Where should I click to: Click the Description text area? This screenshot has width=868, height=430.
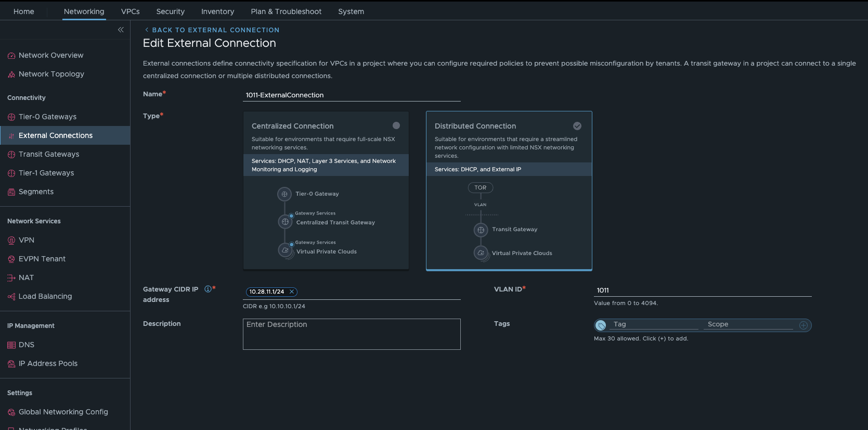[x=352, y=334]
